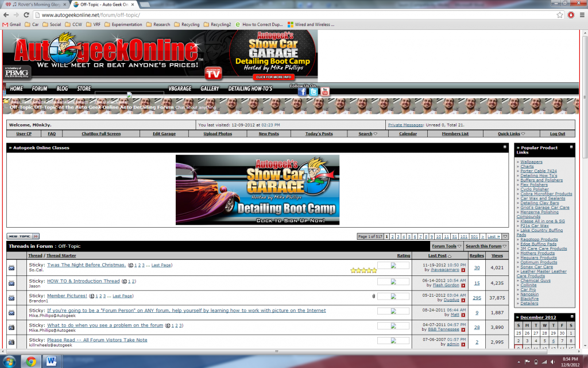Show hidden system tray icons arrow
Image resolution: width=588 pixels, height=368 pixels.
[x=519, y=362]
